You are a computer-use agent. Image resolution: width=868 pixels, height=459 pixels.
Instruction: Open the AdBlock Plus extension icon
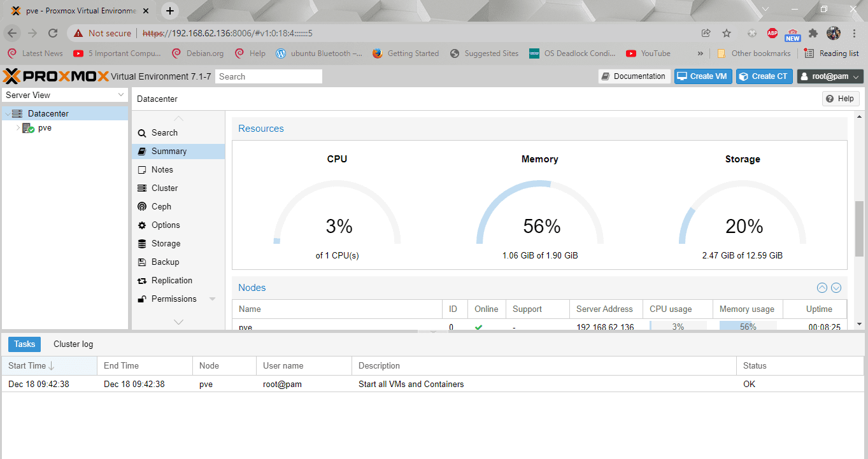(772, 33)
